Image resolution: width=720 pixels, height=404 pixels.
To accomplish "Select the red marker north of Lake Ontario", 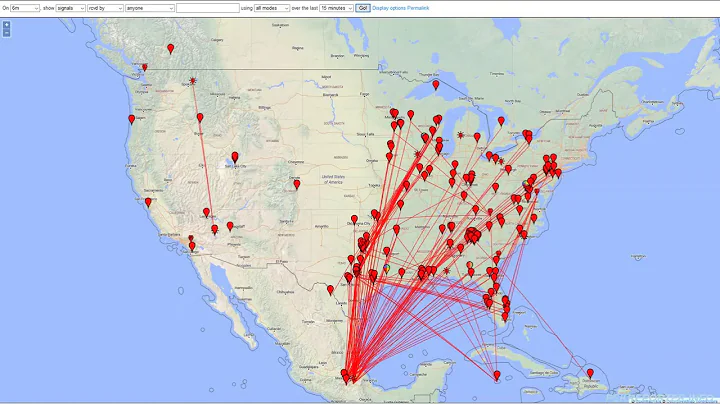I will tap(501, 121).
